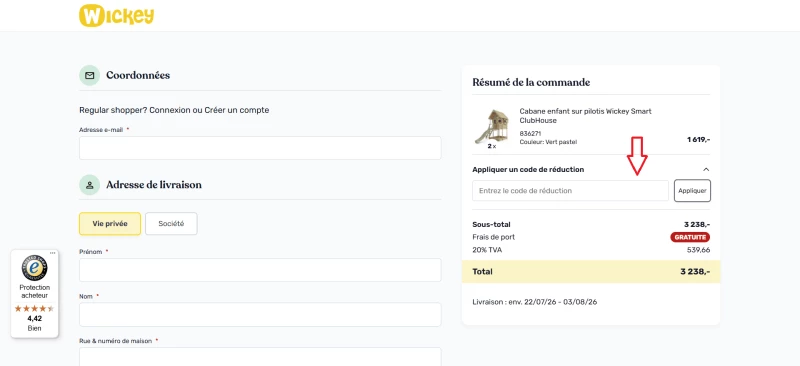Viewport: 800px width, 366px height.
Task: Click the Appliquer button
Action: coord(692,190)
